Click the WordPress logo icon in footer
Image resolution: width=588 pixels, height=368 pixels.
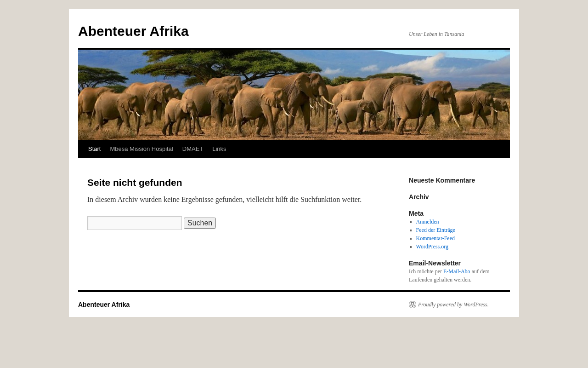pyautogui.click(x=413, y=305)
